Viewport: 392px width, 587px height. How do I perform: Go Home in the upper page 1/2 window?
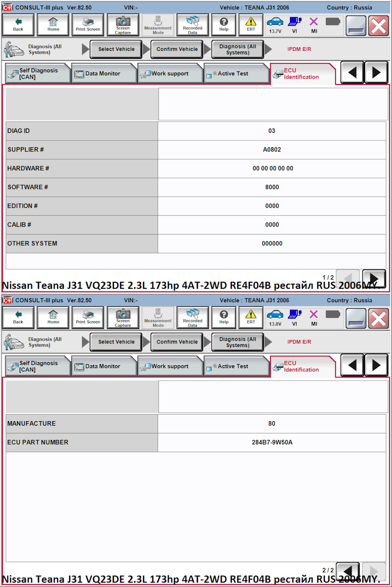pos(53,25)
